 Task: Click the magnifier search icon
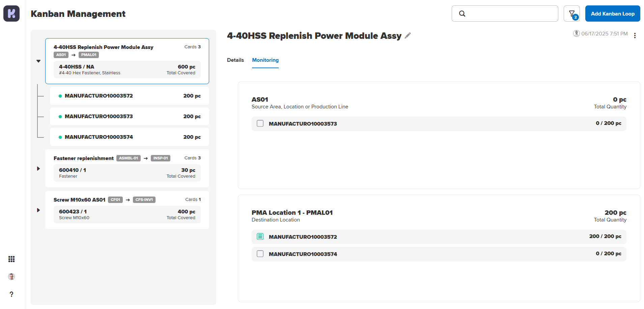462,14
